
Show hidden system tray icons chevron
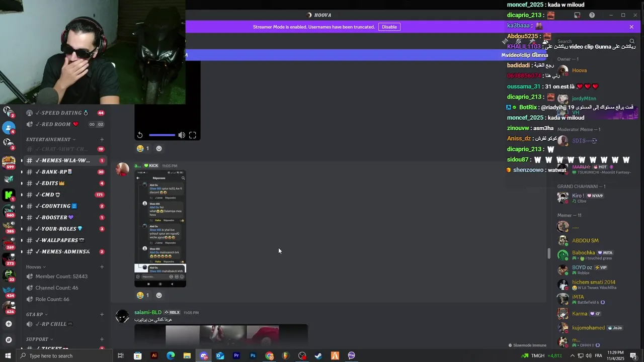[573, 355]
